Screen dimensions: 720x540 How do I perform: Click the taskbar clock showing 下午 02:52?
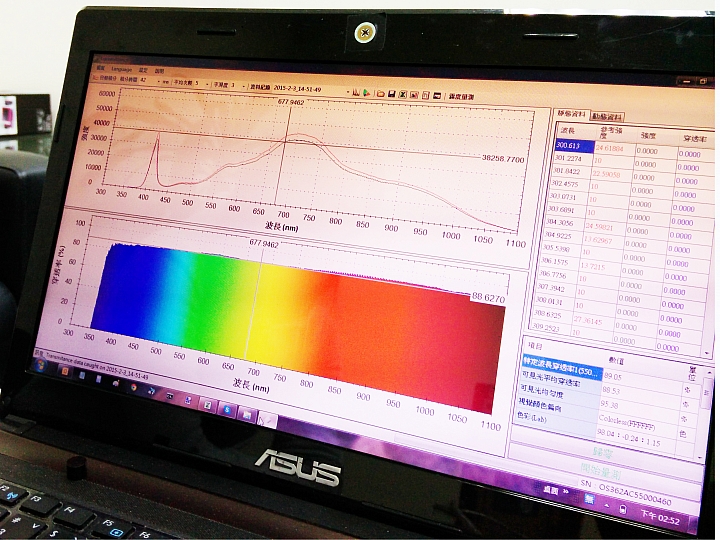(x=660, y=518)
